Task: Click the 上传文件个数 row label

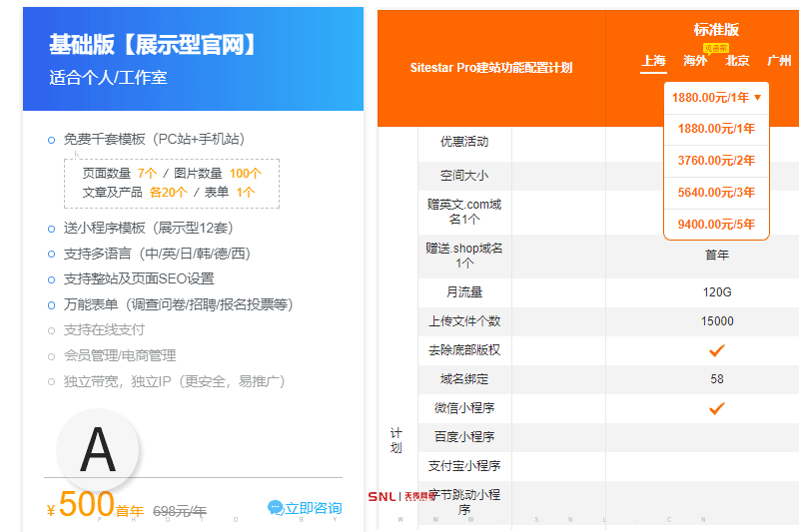Action: click(464, 321)
